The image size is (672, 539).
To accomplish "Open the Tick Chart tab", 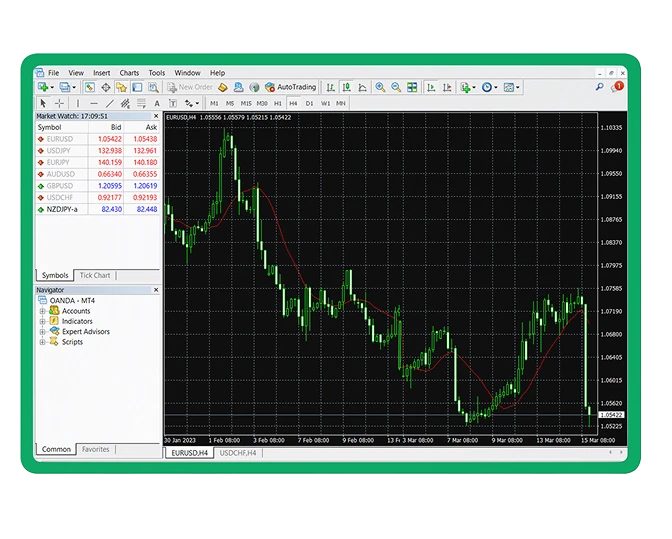I will pos(96,275).
